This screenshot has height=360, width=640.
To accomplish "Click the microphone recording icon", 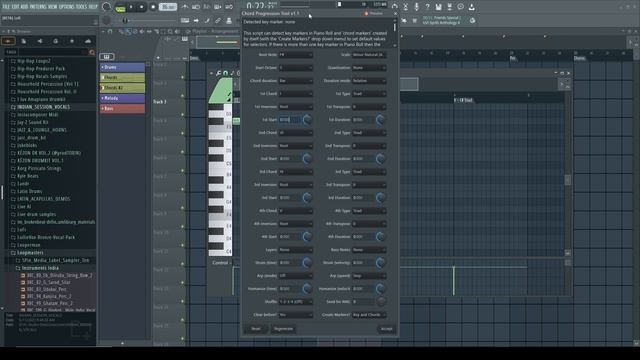I will point(416,7).
